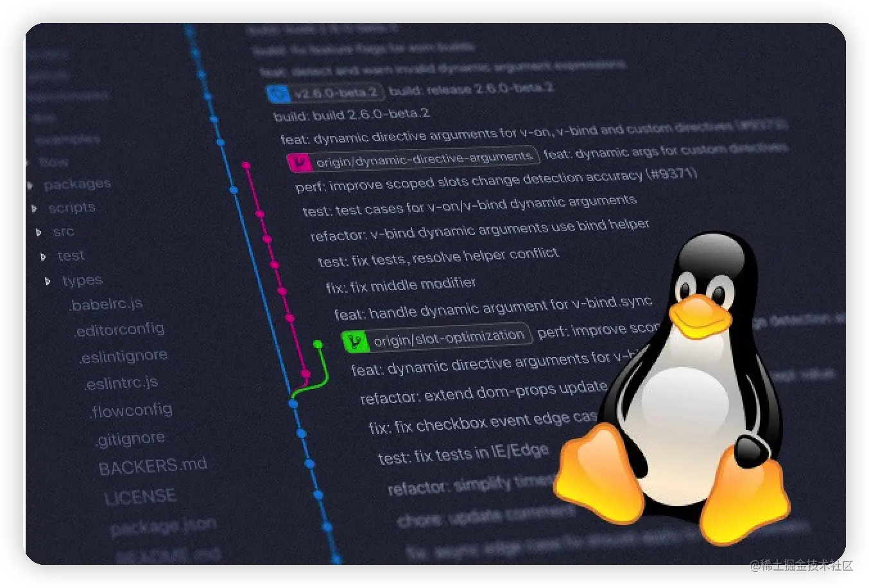The width and height of the screenshot is (869, 588).
Task: Select commit 'feat: dynamic directive arguments for v-on, v-bind and custom directives'
Action: tap(534, 131)
